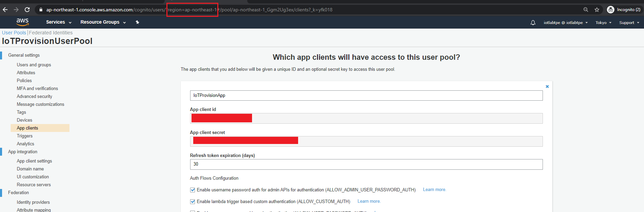The width and height of the screenshot is (644, 212).
Task: Open Learn more for admin password auth
Action: click(x=435, y=190)
